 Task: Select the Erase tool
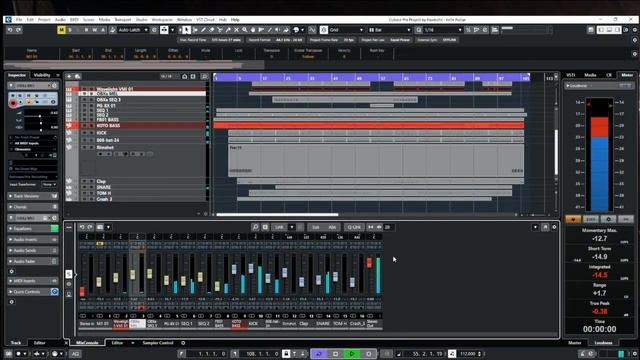pyautogui.click(x=211, y=30)
